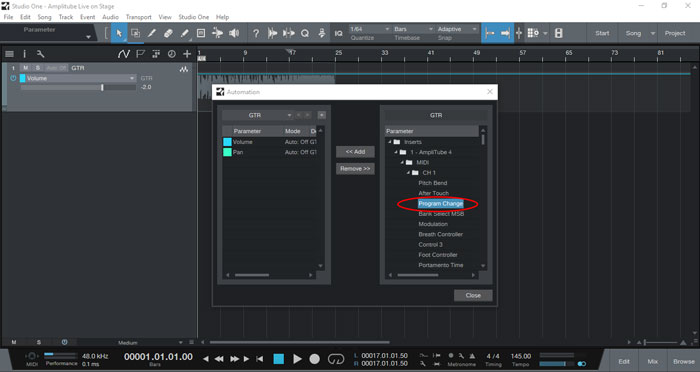The width and height of the screenshot is (700, 372).
Task: Mute the GTR track
Action: (25, 68)
